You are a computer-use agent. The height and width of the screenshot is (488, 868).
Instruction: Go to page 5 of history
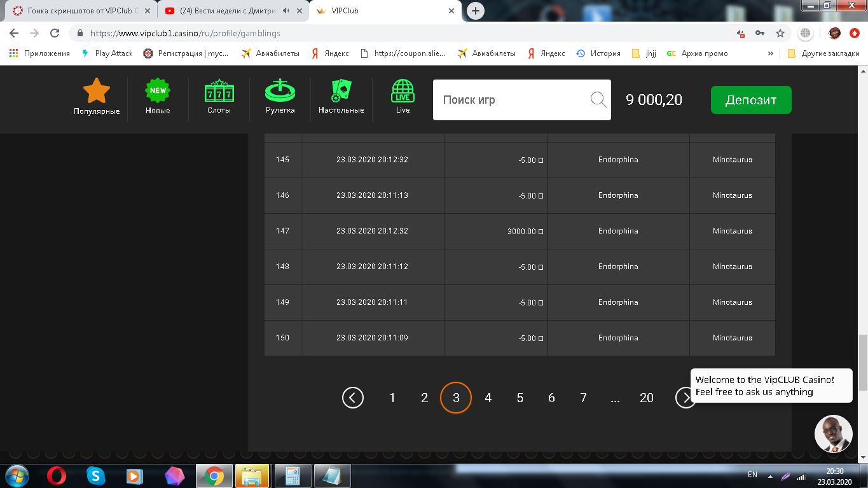[x=520, y=398]
